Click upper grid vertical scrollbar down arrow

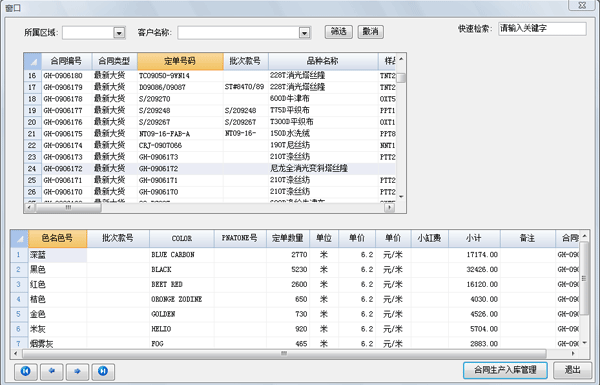(401, 197)
